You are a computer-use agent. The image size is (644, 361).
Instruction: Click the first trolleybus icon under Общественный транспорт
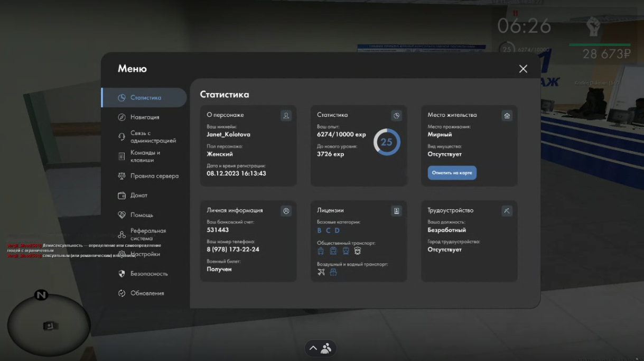(x=321, y=251)
